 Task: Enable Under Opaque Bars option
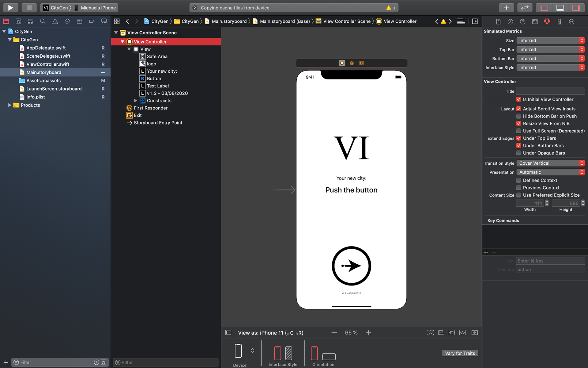click(x=518, y=153)
